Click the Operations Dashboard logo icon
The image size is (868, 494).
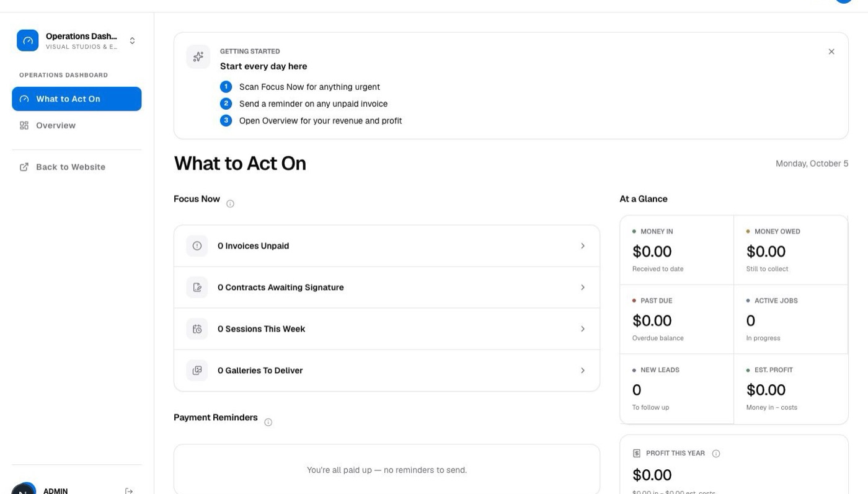pyautogui.click(x=28, y=41)
